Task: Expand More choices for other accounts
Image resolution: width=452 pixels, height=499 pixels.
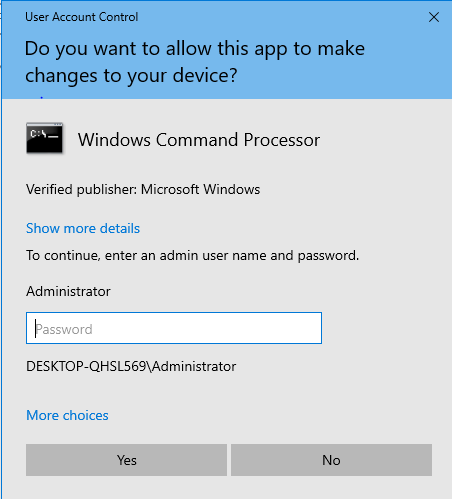Action: pos(67,415)
